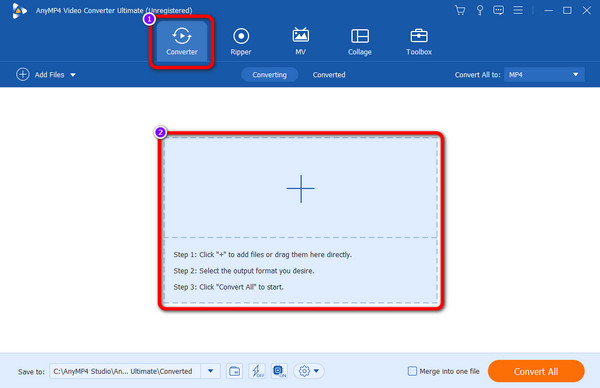Click the "Step 1: Click "+" to add files" text

pyautogui.click(x=262, y=254)
